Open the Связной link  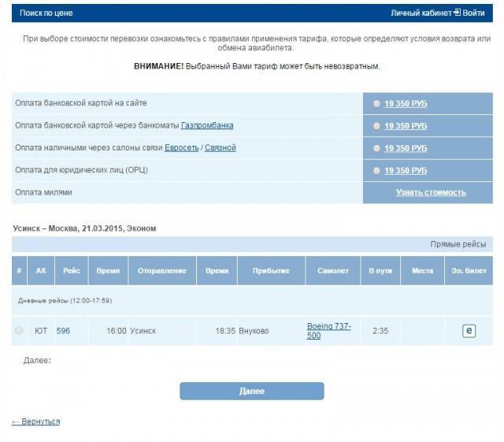(220, 147)
